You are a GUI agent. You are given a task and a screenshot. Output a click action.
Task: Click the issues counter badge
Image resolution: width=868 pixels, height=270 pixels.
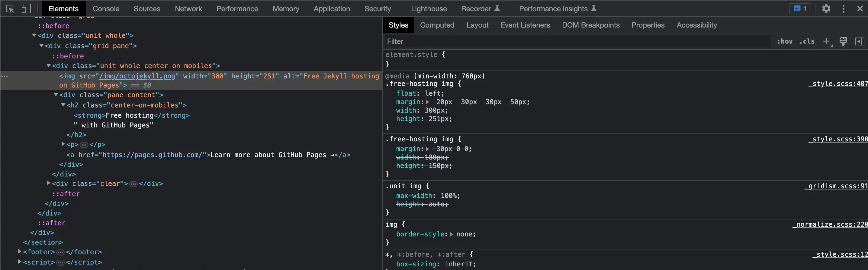(x=800, y=9)
